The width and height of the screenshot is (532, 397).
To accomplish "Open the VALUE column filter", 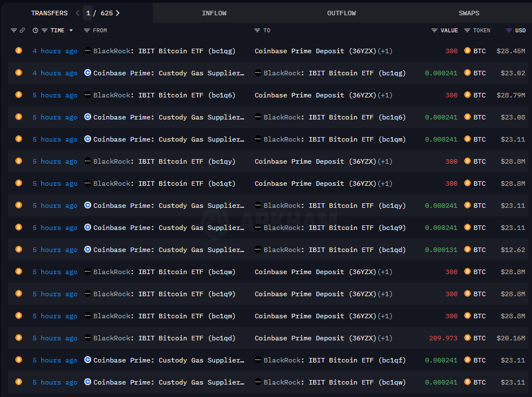I will click(434, 31).
